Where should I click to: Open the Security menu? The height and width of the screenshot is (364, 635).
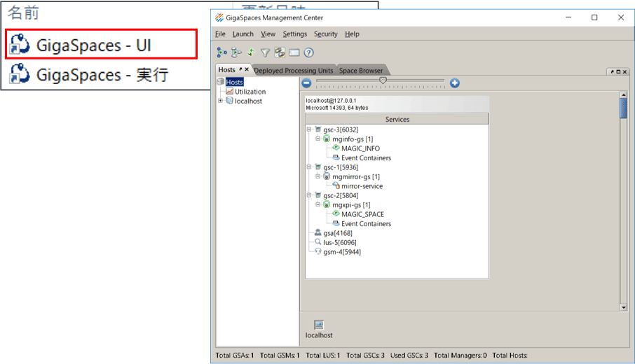[325, 34]
